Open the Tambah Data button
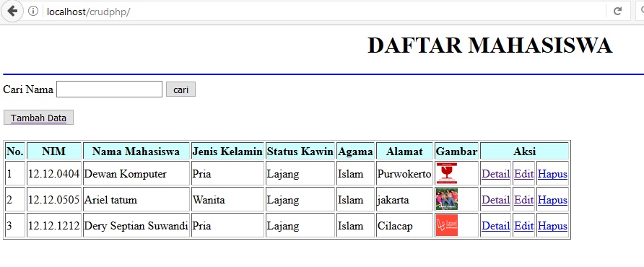The height and width of the screenshot is (267, 644). [x=38, y=118]
